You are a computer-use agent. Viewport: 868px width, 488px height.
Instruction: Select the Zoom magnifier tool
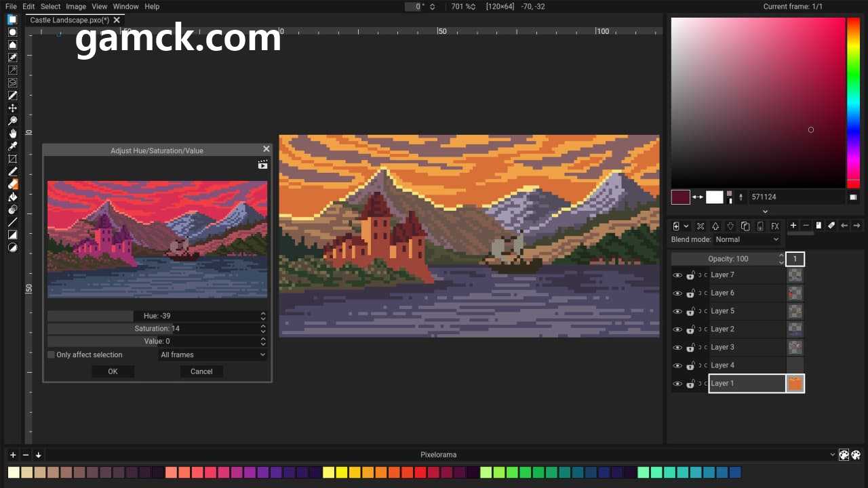(12, 121)
